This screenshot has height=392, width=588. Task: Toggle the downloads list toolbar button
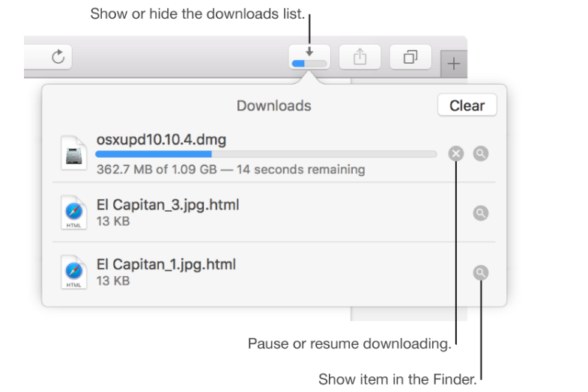[309, 58]
